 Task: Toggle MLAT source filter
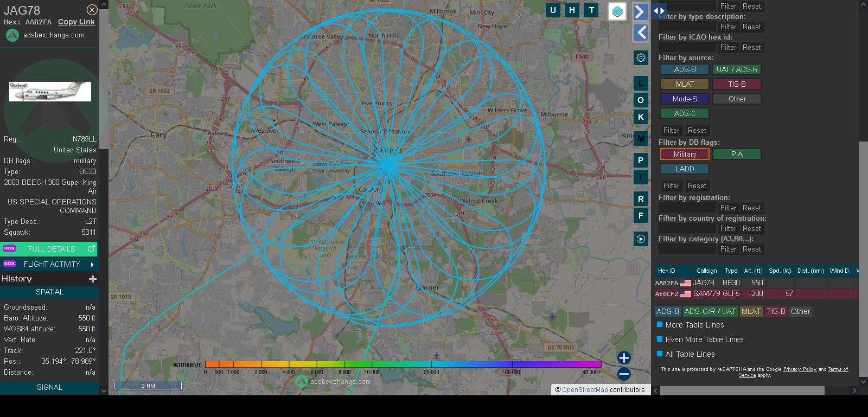pyautogui.click(x=685, y=84)
